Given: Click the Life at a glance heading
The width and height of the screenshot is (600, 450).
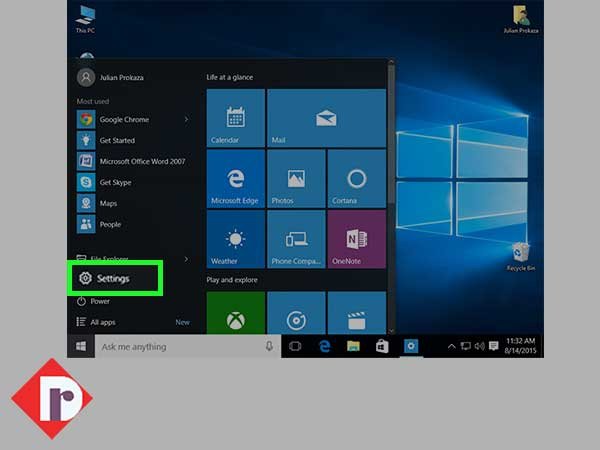Looking at the screenshot, I should click(230, 77).
